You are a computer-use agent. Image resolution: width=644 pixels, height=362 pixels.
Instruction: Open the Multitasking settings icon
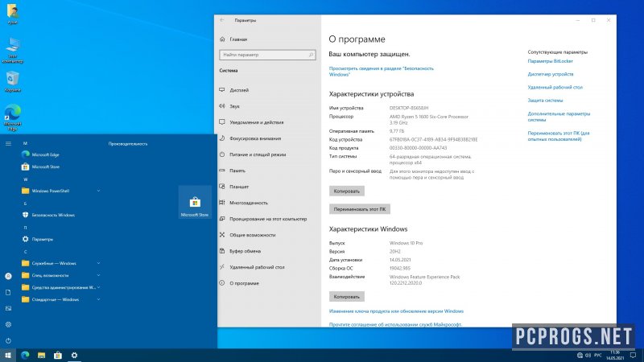click(222, 203)
